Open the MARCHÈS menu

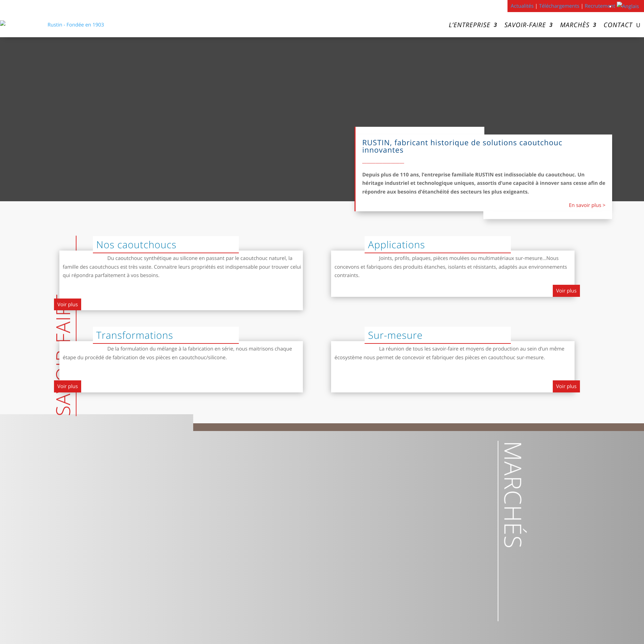(x=575, y=25)
